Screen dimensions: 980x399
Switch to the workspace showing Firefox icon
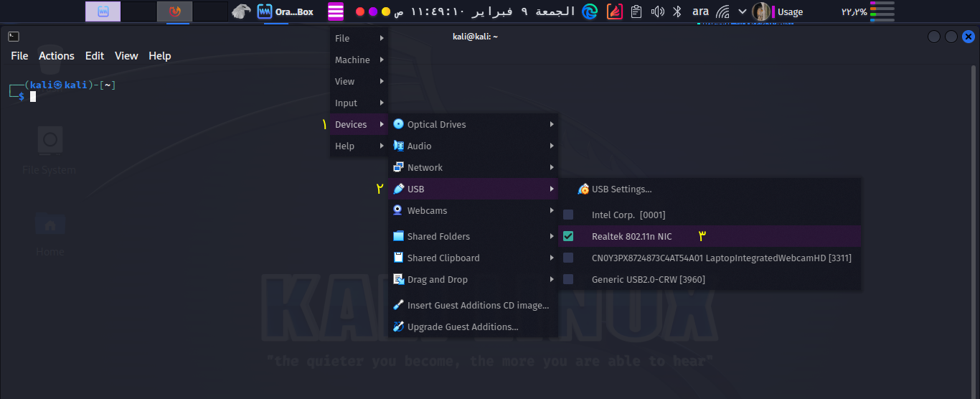point(175,11)
